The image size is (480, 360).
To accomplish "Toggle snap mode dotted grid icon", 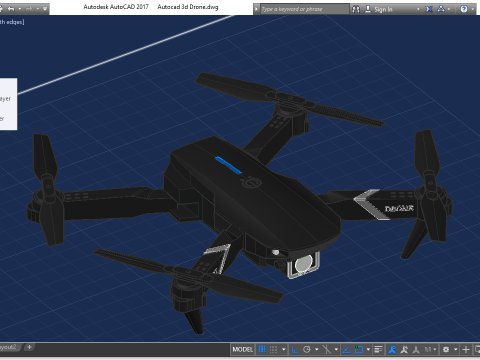I will (273, 349).
